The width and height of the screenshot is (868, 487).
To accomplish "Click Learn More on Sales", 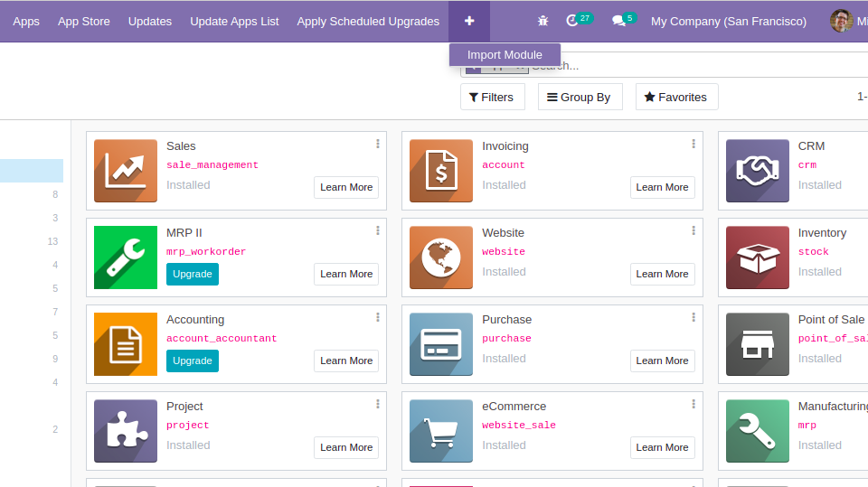I will [x=346, y=187].
